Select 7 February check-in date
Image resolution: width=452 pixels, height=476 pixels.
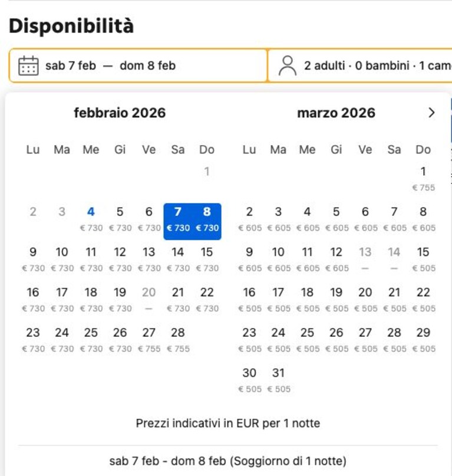(x=178, y=221)
